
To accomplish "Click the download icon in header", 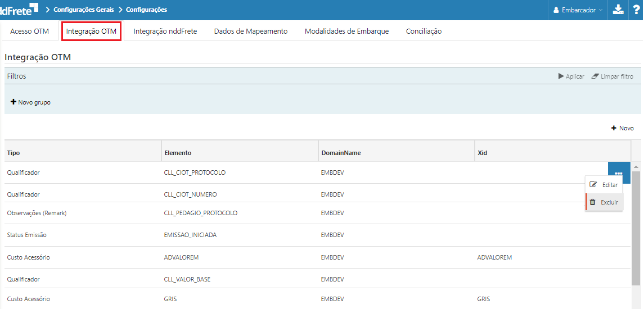I will point(618,10).
